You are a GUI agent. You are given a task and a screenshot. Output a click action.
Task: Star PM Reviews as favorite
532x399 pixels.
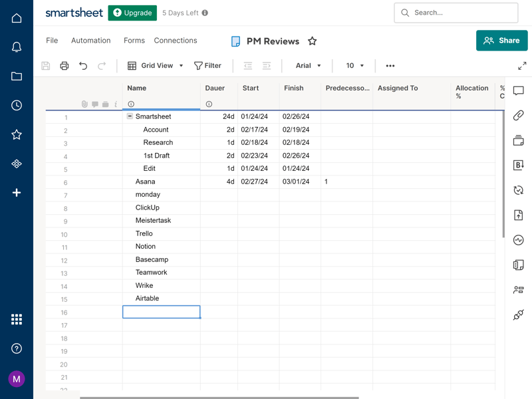tap(312, 41)
